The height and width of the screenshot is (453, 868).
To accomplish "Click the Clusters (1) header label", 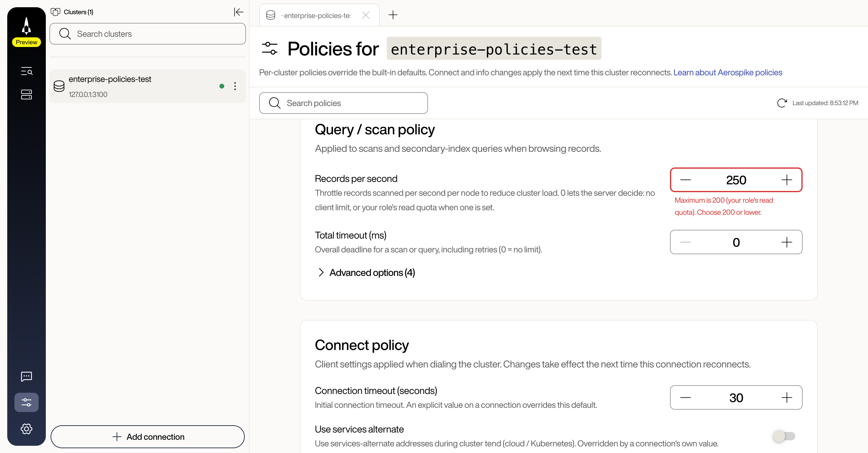I will click(78, 12).
